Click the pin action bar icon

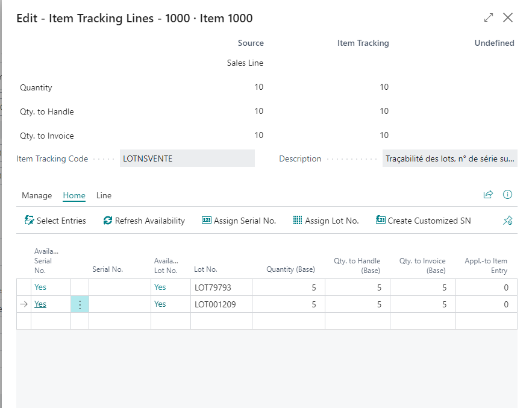(507, 221)
